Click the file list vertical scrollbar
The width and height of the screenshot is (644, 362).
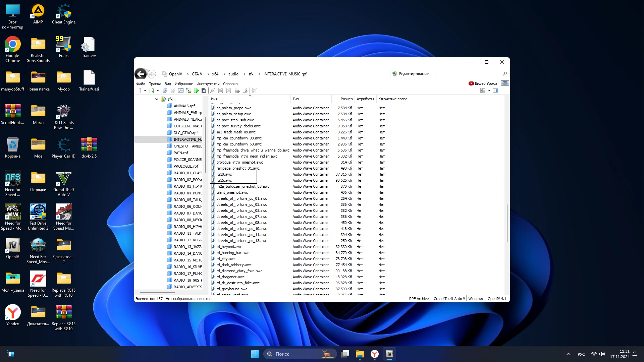507,223
